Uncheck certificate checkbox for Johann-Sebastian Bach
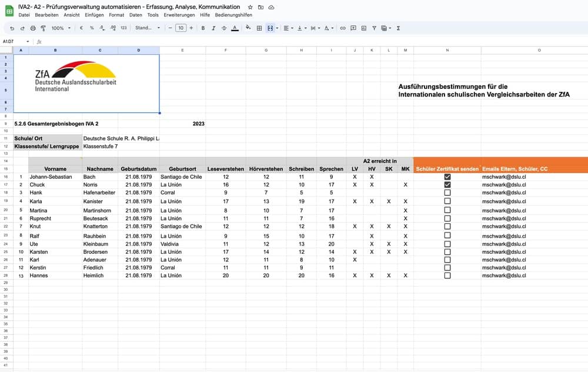The image size is (588, 372). coord(447,177)
